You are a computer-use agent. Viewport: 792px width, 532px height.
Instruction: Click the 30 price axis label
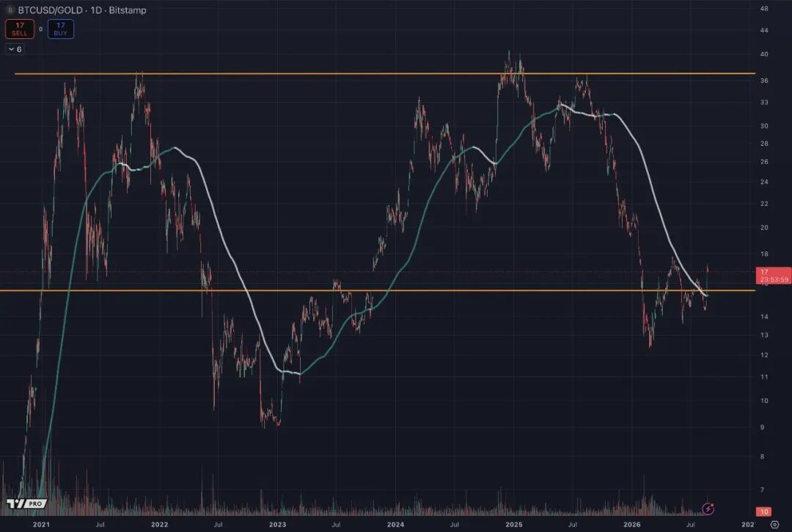[764, 126]
